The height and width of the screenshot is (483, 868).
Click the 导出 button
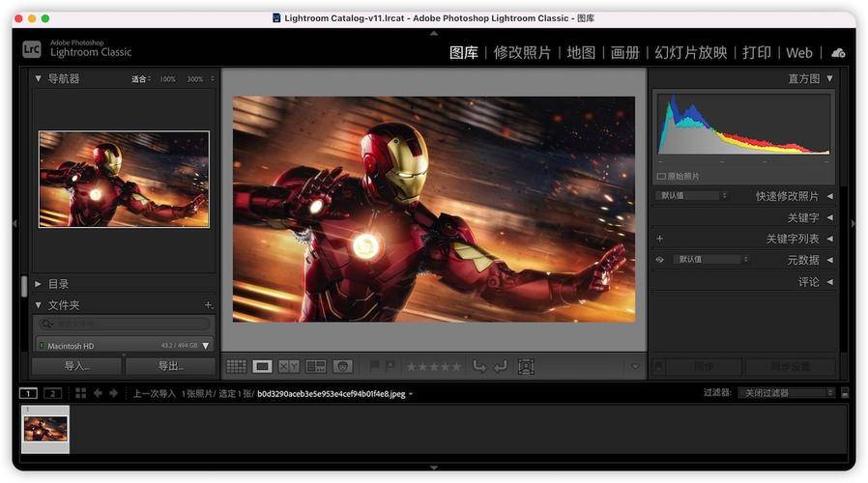(170, 366)
